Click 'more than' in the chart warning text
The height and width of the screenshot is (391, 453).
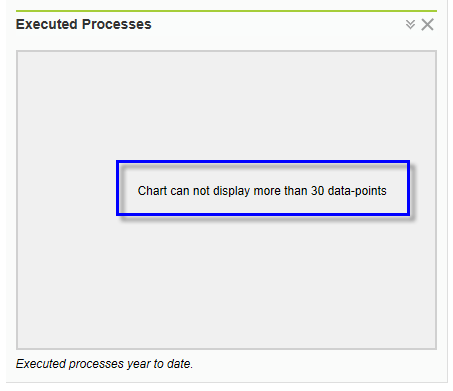[281, 191]
